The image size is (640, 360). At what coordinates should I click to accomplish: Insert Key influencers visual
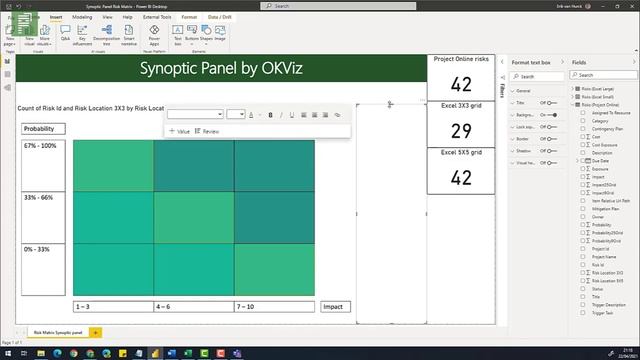(x=82, y=35)
